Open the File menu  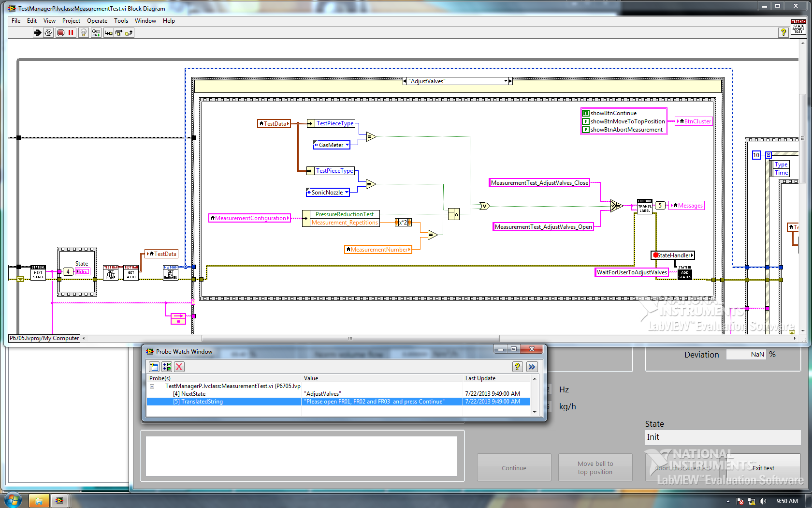click(x=16, y=21)
